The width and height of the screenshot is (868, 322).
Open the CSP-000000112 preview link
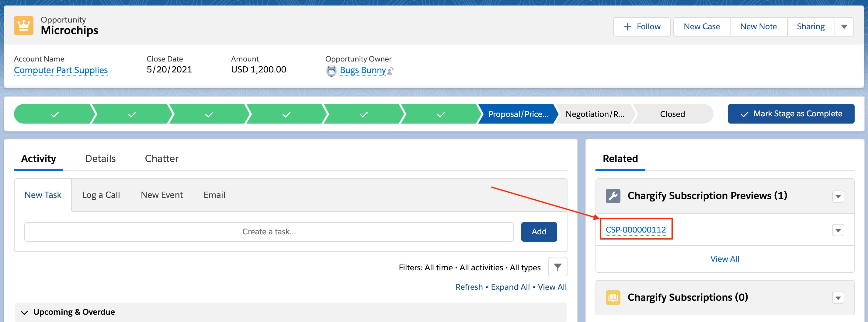636,229
